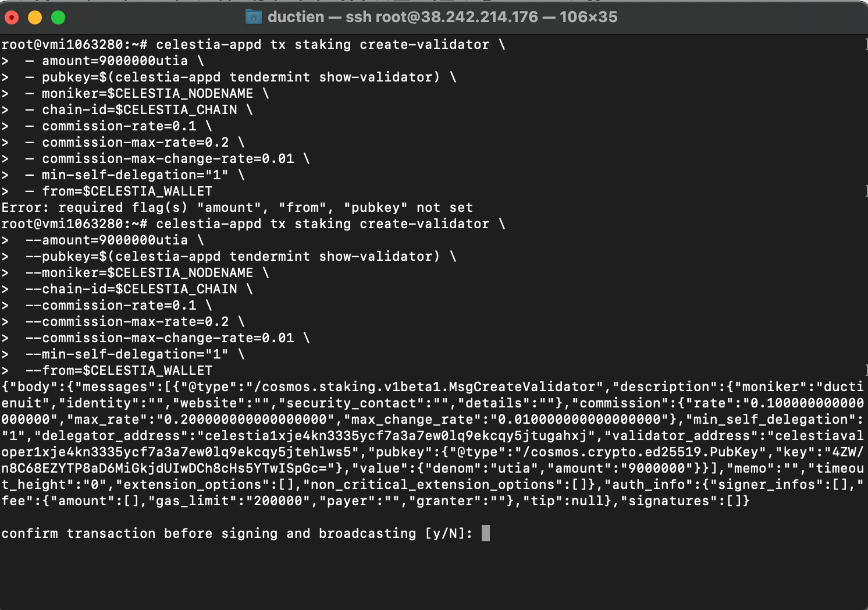868x610 pixels.
Task: Click the green zoom traffic light button
Action: click(58, 18)
